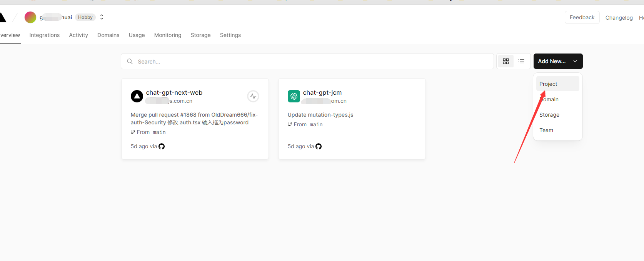Image resolution: width=644 pixels, height=261 pixels.
Task: Choose Team from Add New menu
Action: pyautogui.click(x=558, y=130)
